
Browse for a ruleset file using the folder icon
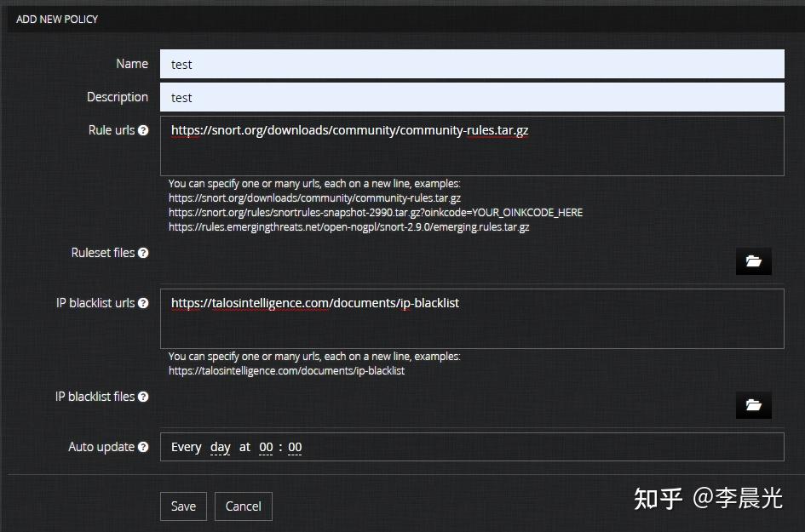[753, 261]
